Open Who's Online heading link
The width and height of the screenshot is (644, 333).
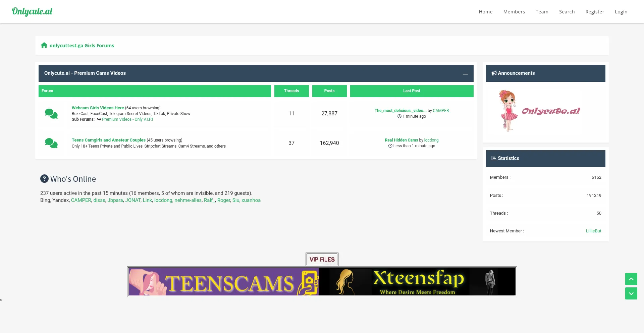[73, 179]
